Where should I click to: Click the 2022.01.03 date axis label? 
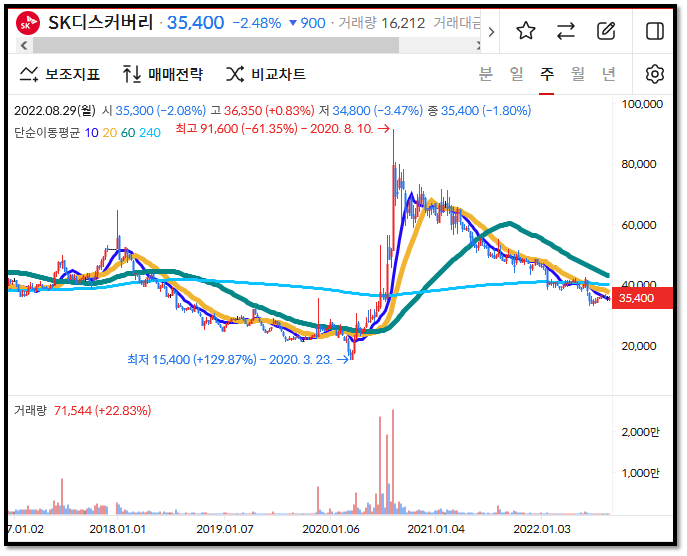[x=542, y=529]
